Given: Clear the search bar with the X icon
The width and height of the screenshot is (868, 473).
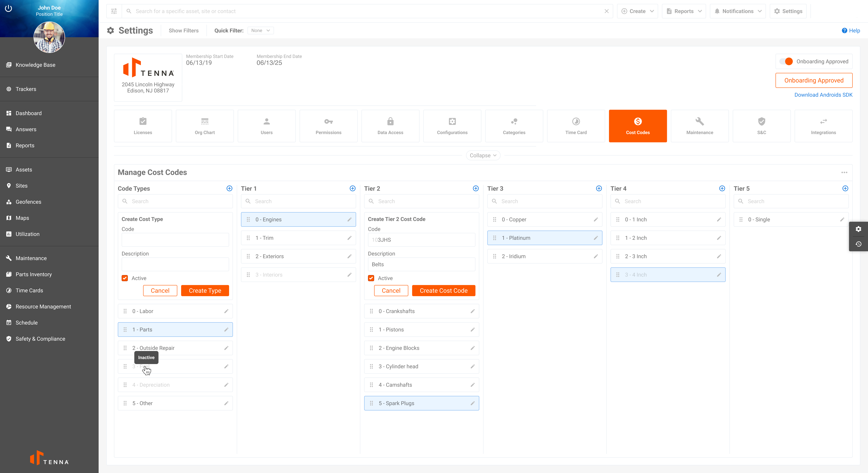Looking at the screenshot, I should click(606, 11).
